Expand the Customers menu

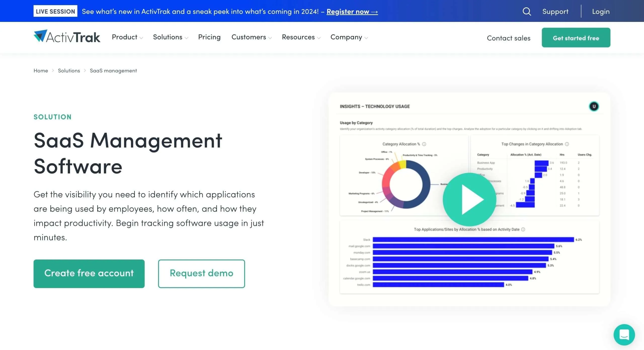[x=252, y=37]
